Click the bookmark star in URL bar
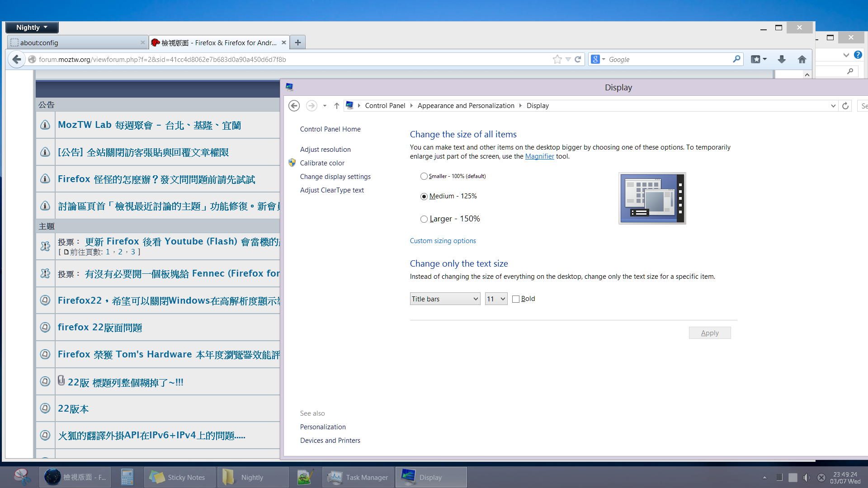868x488 pixels. [557, 59]
